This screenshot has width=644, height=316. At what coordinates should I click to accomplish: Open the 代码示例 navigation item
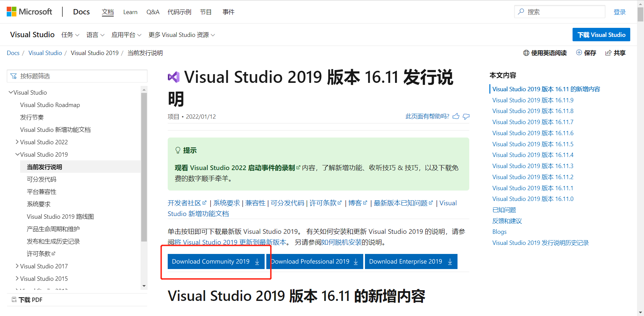pos(179,12)
